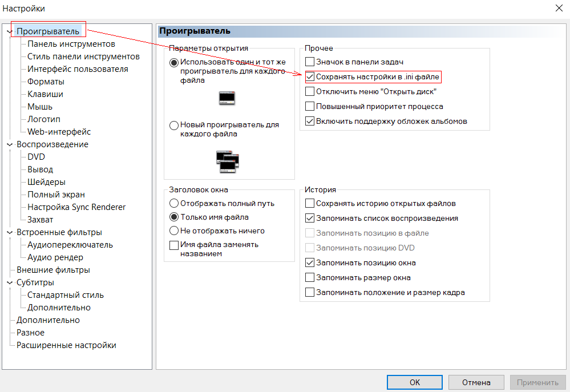This screenshot has width=570, height=392.
Task: Select Не отображать ничего title option
Action: point(174,231)
